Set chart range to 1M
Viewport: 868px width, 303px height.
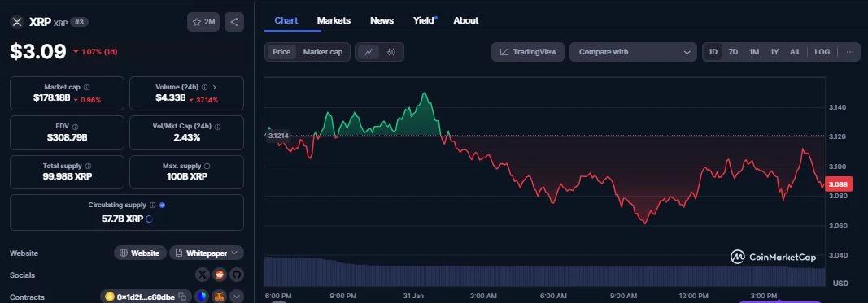754,52
